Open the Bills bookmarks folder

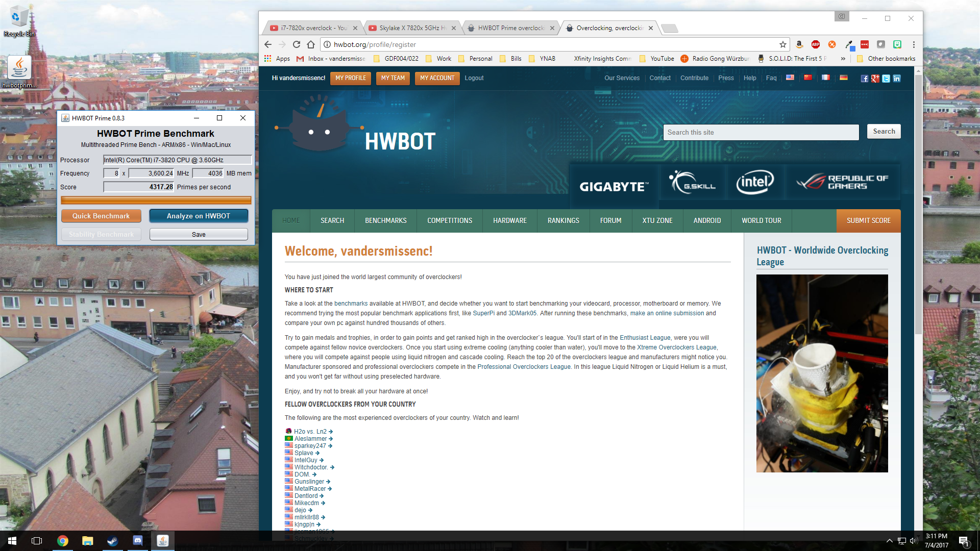click(x=510, y=59)
